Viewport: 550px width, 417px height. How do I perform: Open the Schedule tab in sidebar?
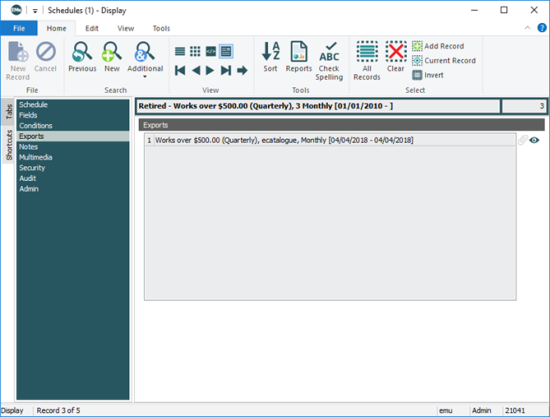tap(73, 105)
